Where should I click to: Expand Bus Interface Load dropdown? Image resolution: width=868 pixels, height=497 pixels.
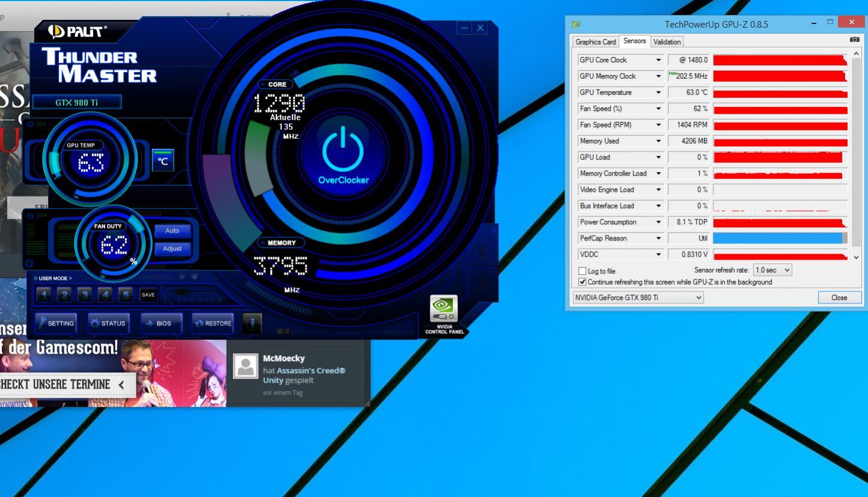[659, 206]
